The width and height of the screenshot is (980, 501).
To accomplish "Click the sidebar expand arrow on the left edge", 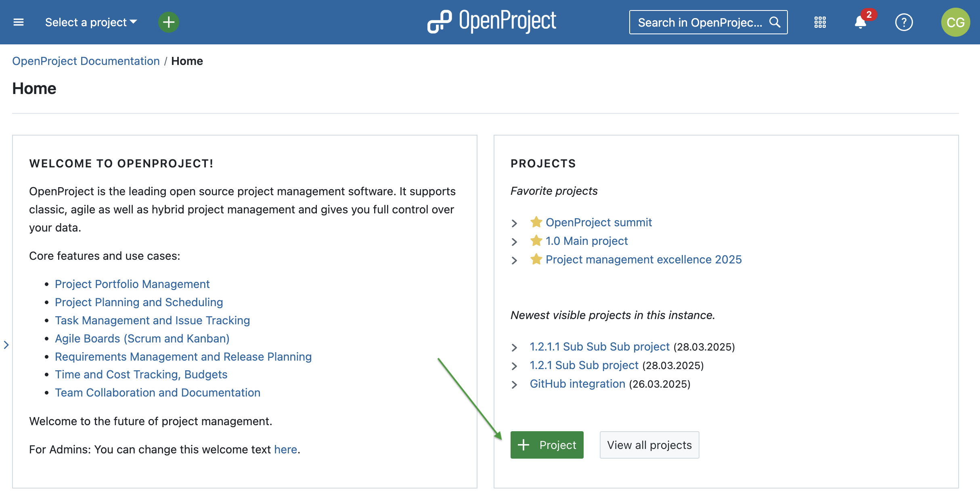I will pyautogui.click(x=6, y=345).
